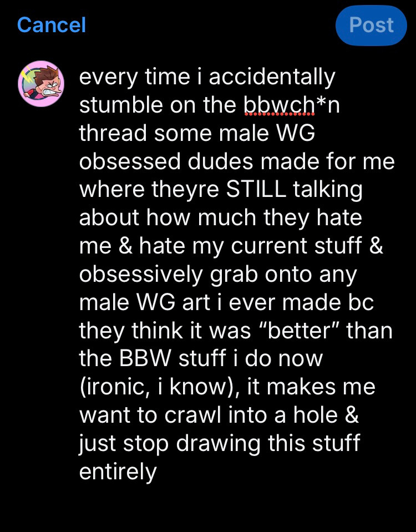Place cursor on the word "thread"
The image size is (416, 532).
point(113,133)
